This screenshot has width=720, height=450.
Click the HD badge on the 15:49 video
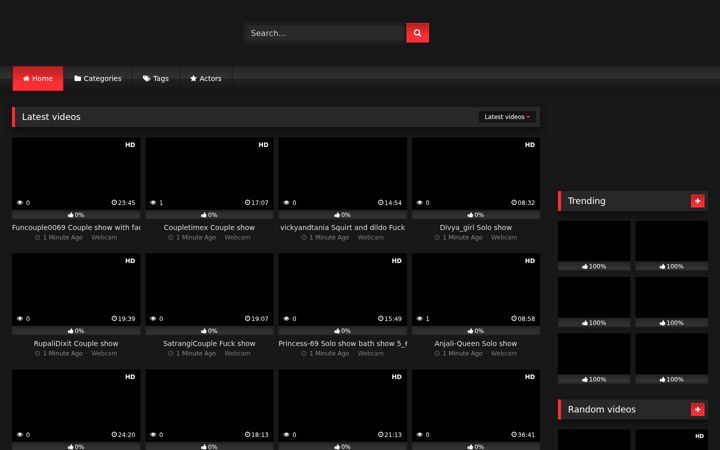397,261
